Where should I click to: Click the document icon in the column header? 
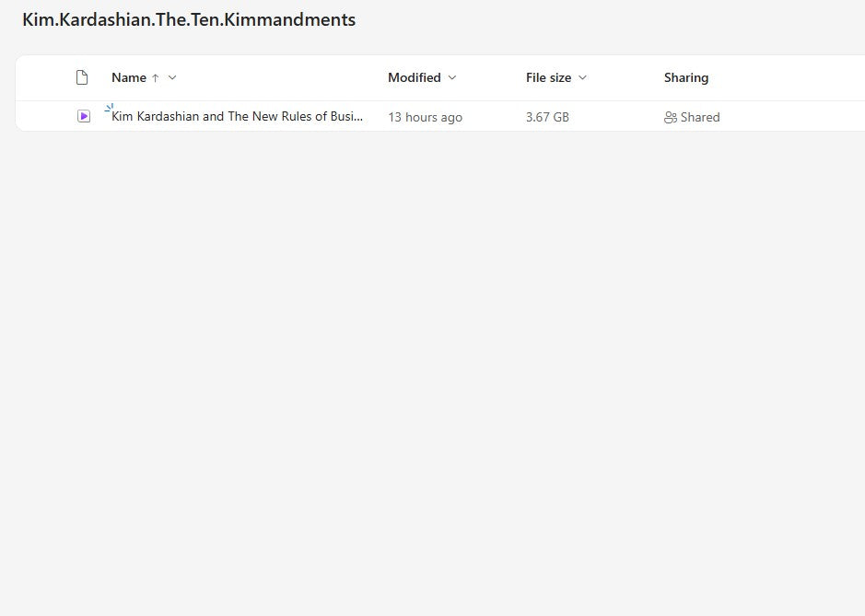pos(82,77)
